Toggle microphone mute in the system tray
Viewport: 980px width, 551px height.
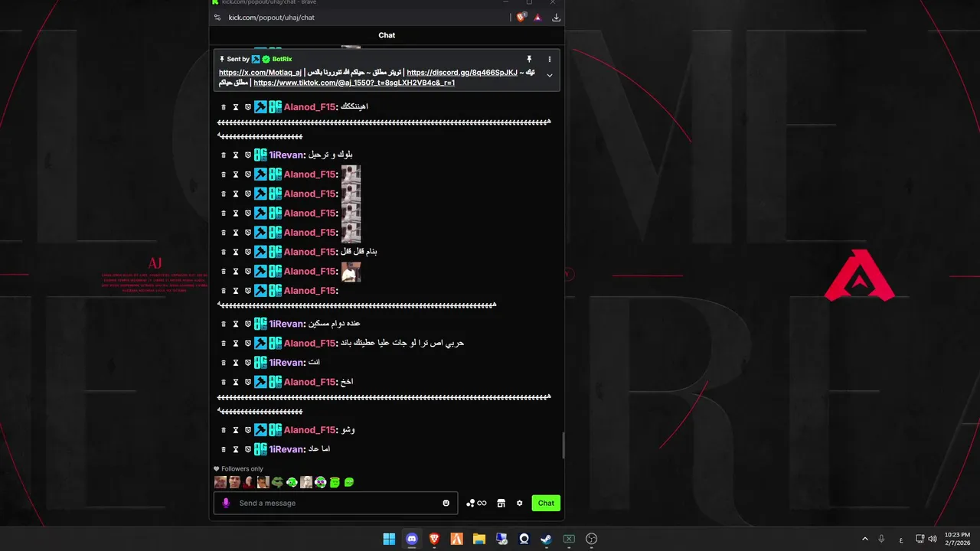(x=881, y=539)
